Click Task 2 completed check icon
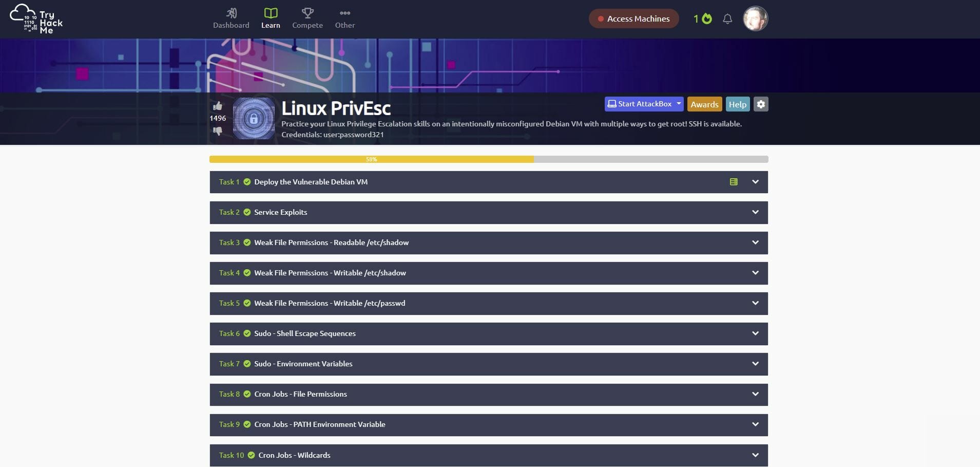This screenshot has width=980, height=467. (247, 212)
